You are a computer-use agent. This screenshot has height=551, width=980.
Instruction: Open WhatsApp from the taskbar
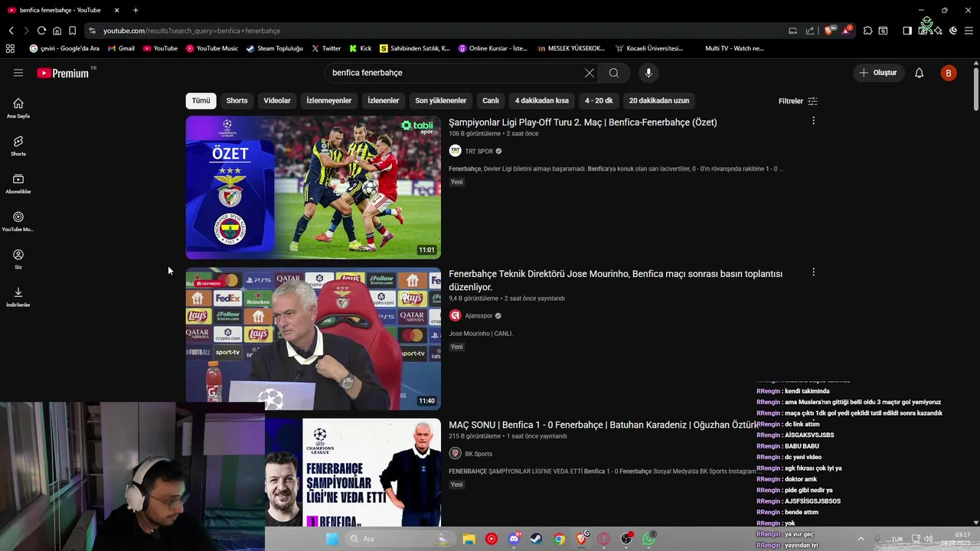click(x=649, y=539)
